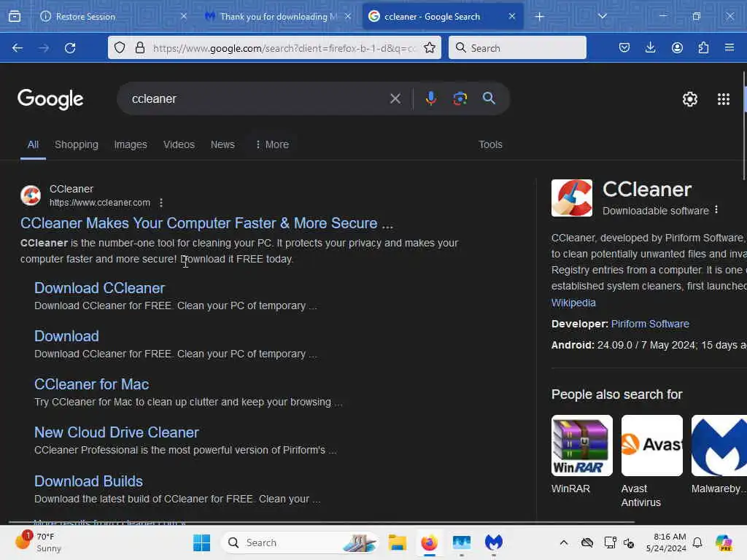View site security lock information
Screen dimensions: 747x560
coord(139,48)
